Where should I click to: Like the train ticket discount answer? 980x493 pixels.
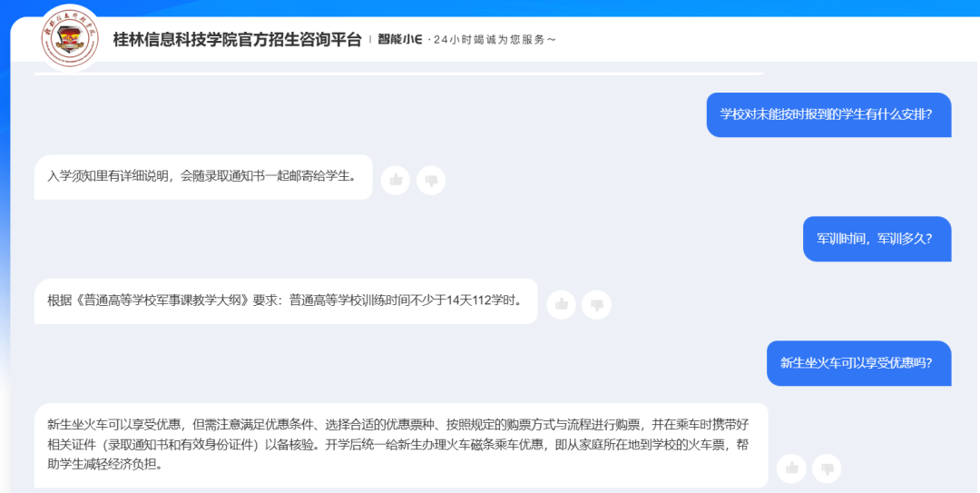[791, 468]
